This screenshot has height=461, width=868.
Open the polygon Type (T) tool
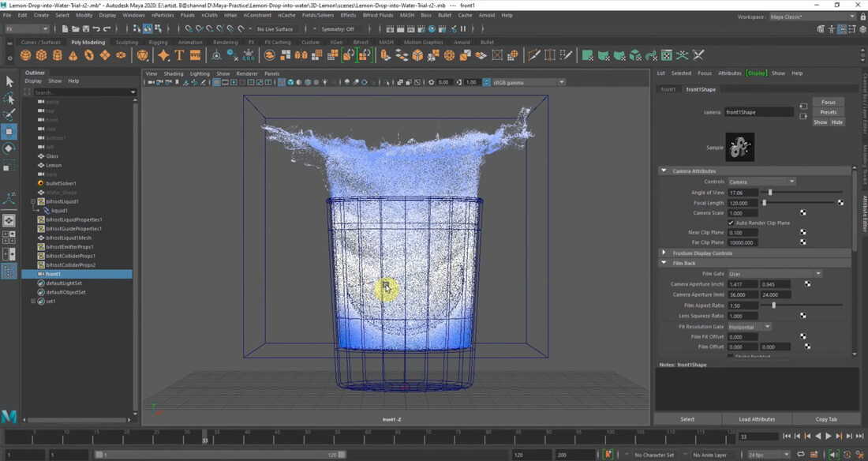[179, 54]
